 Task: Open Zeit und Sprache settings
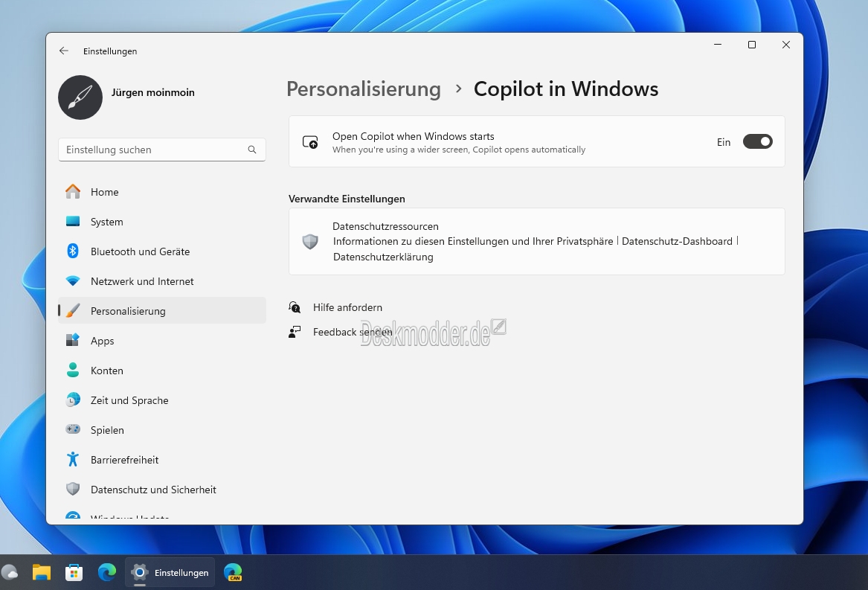point(161,400)
